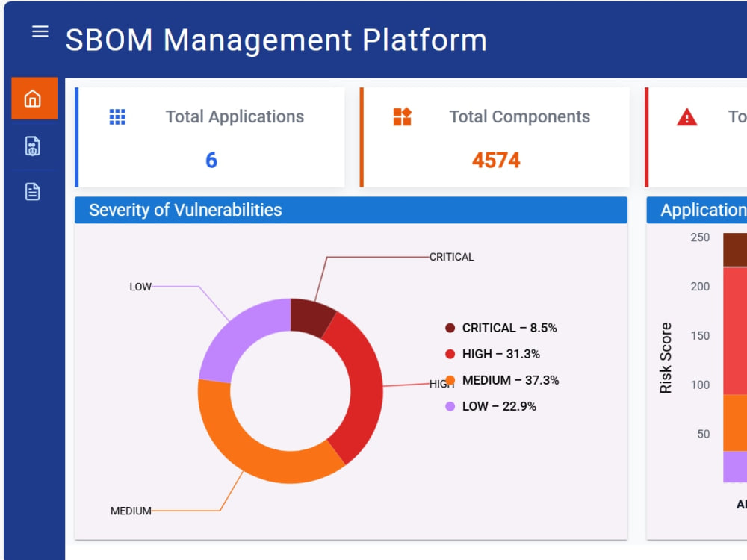
Task: Click the Total Components widgets icon
Action: [x=403, y=116]
